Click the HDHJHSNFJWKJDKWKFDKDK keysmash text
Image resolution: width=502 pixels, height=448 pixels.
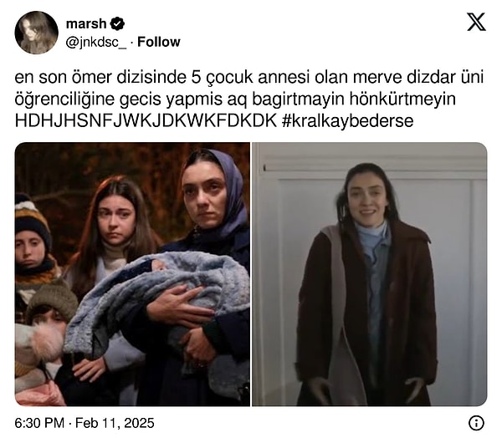click(x=146, y=121)
